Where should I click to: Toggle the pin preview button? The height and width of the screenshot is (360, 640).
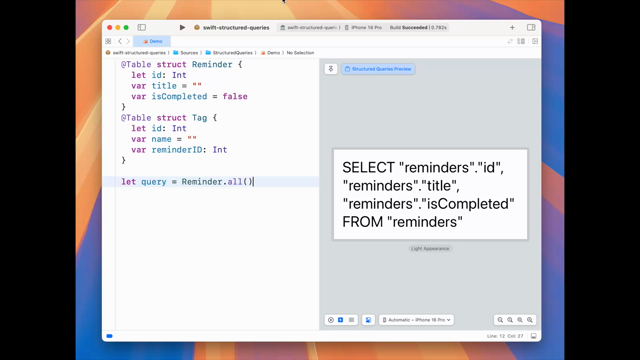[331, 69]
